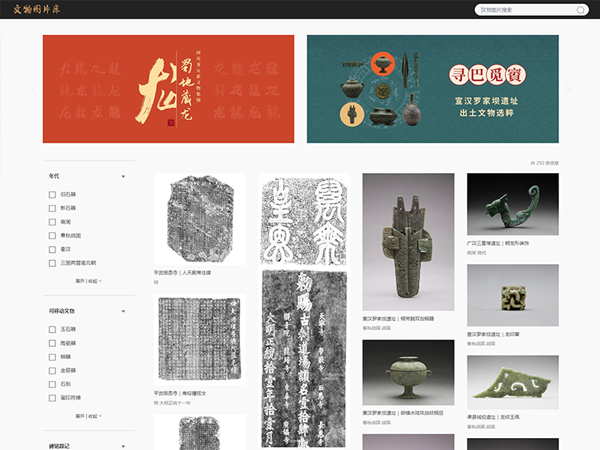Image resolution: width=600 pixels, height=450 pixels.
Task: Click the search magnifier icon in header
Action: pyautogui.click(x=581, y=10)
